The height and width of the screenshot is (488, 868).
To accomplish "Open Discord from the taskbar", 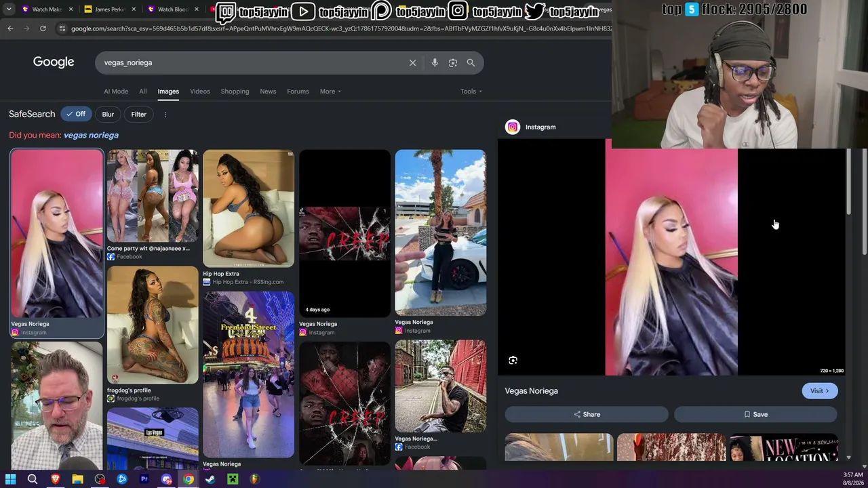I will 166,479.
